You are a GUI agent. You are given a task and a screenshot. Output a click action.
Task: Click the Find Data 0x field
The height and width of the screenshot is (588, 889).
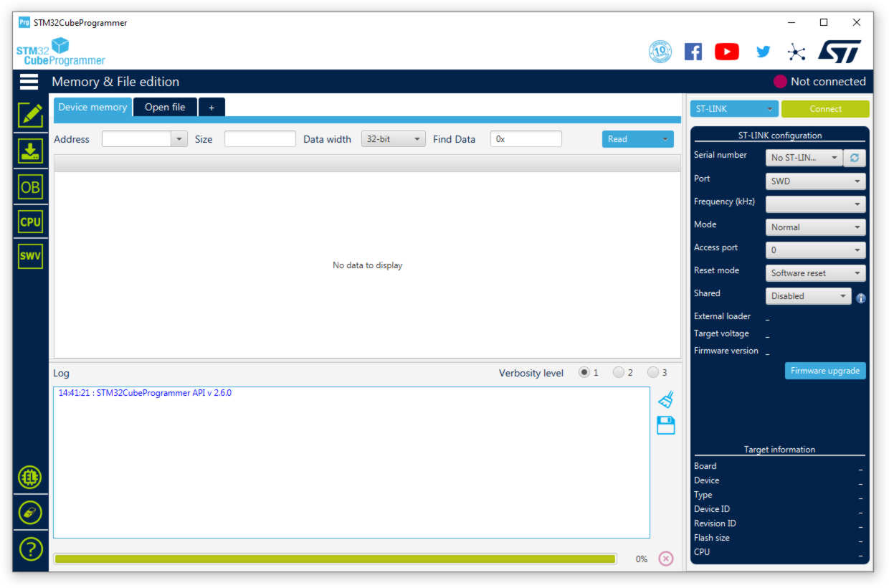(526, 139)
